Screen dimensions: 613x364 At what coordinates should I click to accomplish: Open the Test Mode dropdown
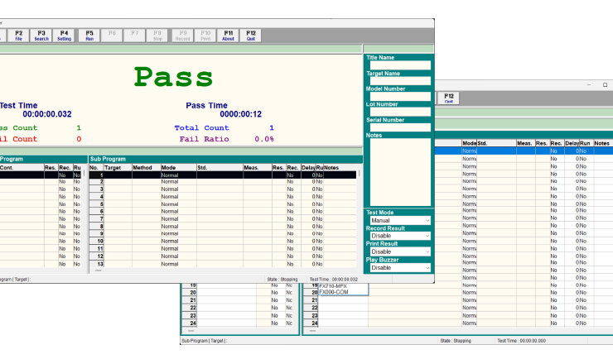[x=398, y=221]
